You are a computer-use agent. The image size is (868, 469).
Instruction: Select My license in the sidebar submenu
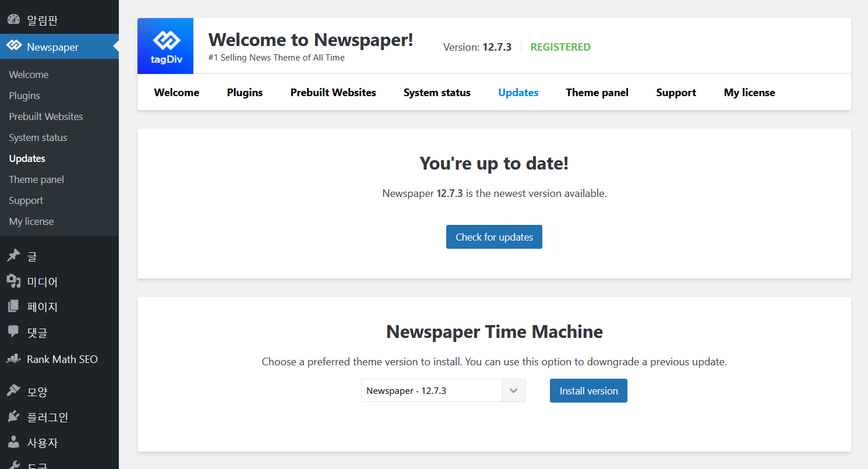[31, 221]
